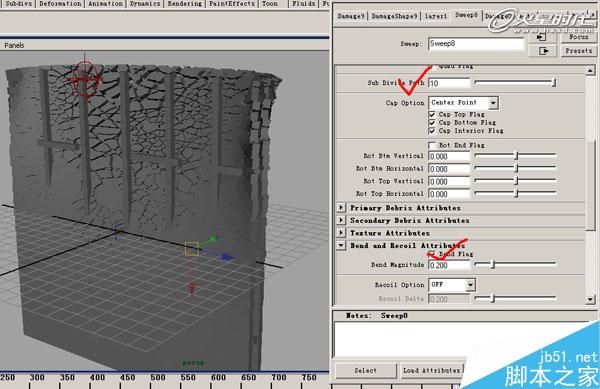
Task: Expand Texture Attributes section
Action: pos(341,233)
